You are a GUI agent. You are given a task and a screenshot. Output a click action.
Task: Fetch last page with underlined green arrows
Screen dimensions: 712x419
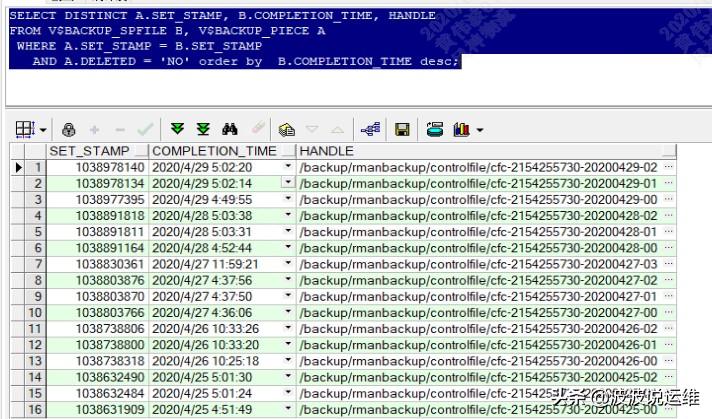click(203, 129)
